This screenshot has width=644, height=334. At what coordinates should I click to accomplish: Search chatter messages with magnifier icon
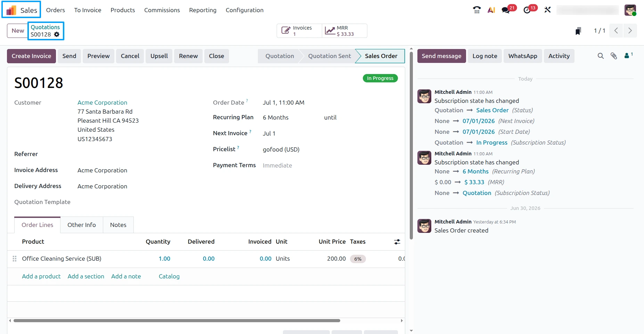pyautogui.click(x=601, y=56)
